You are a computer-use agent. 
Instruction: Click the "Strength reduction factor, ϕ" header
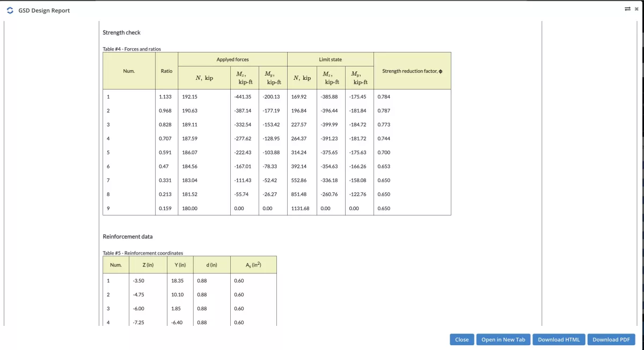pos(412,71)
